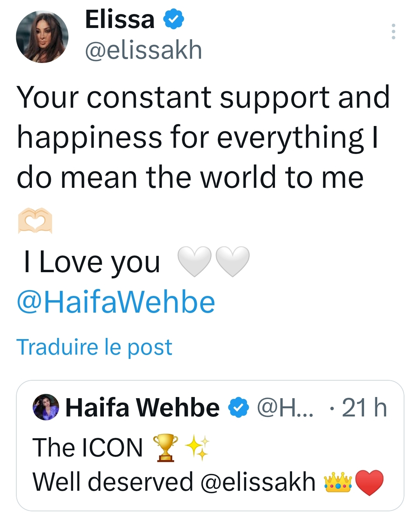Click Elissa's profile picture
The image size is (420, 516).
pos(42,37)
